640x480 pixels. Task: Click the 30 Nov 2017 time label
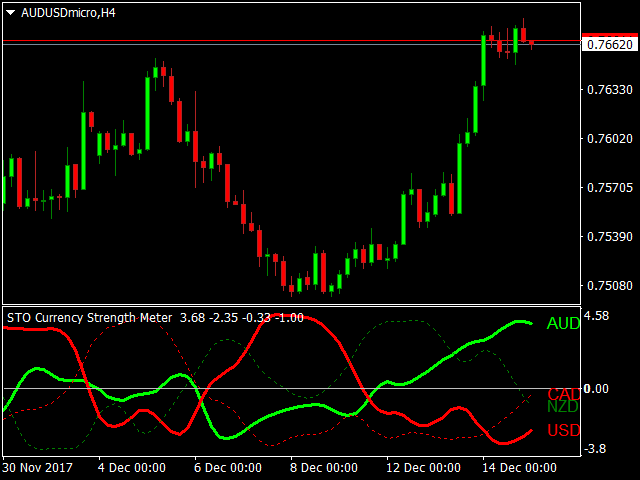pyautogui.click(x=38, y=467)
